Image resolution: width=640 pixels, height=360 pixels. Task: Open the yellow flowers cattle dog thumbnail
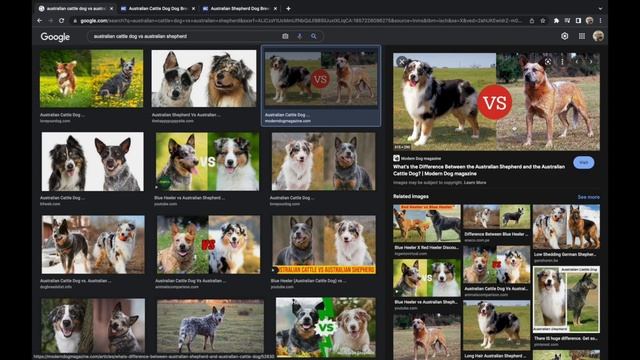[91, 78]
